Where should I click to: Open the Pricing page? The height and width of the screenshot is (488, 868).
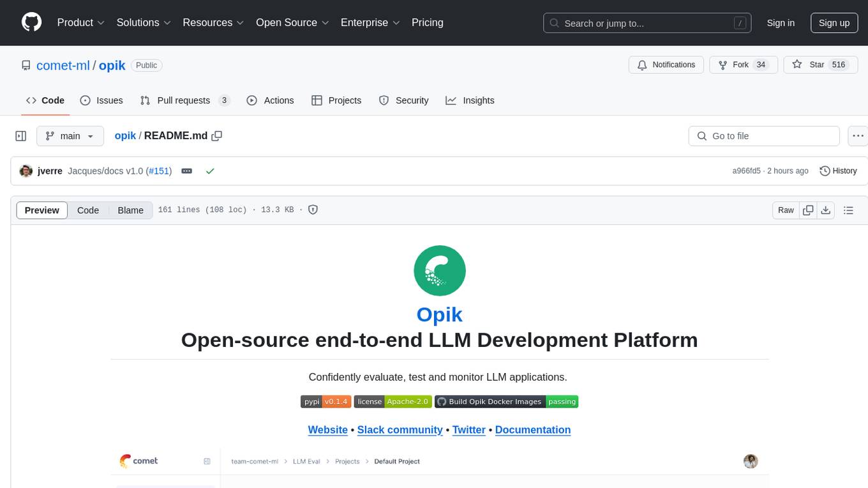click(428, 22)
